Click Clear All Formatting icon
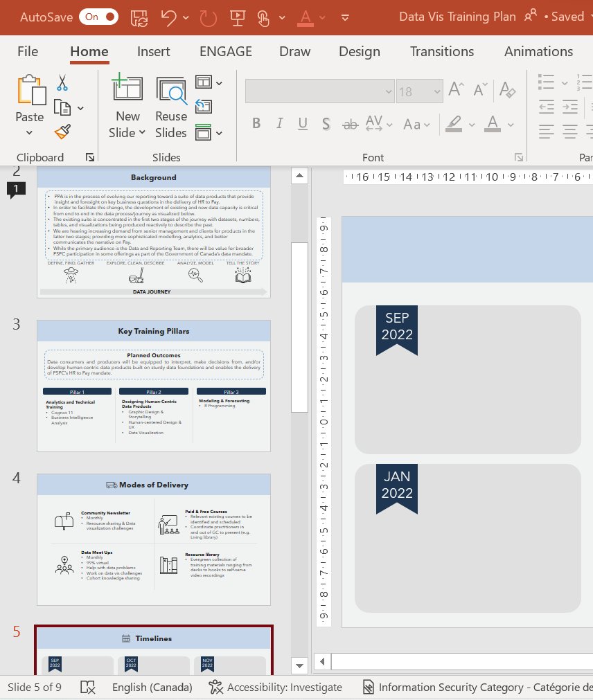Image resolution: width=593 pixels, height=700 pixels. pos(507,89)
